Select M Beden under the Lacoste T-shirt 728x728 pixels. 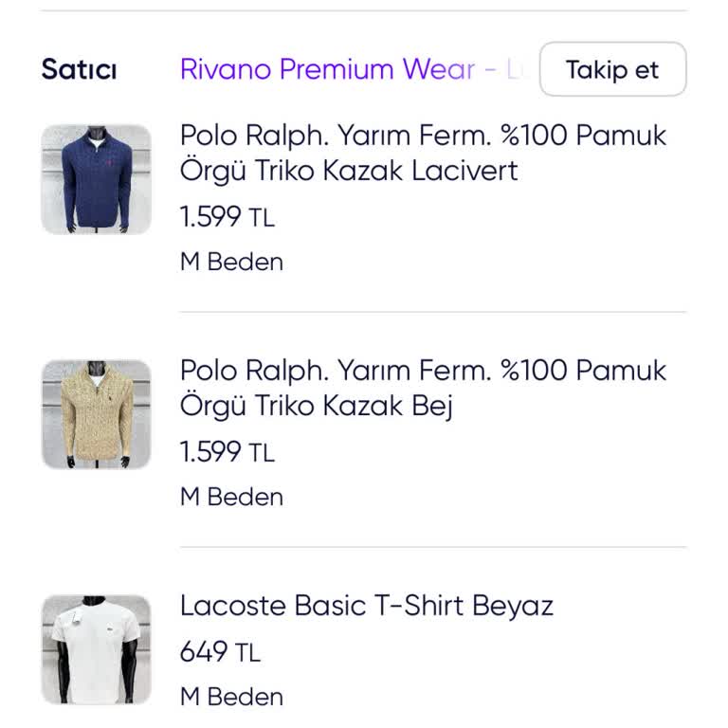click(231, 697)
